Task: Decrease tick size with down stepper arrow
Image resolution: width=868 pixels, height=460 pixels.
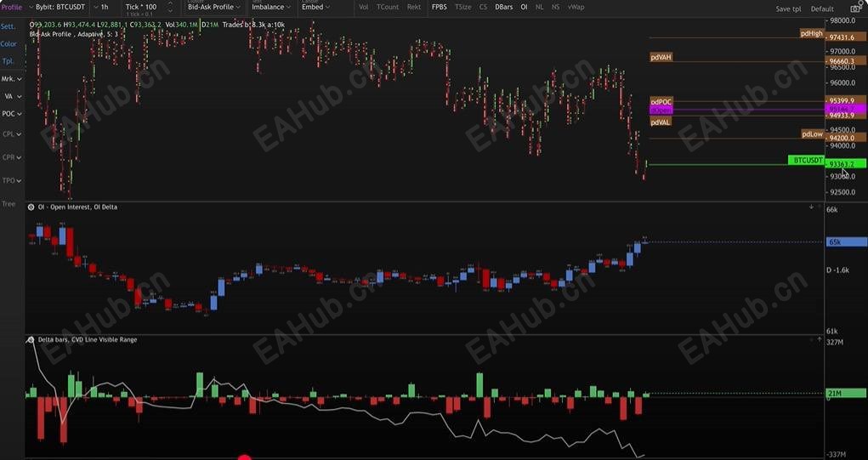Action: point(170,10)
